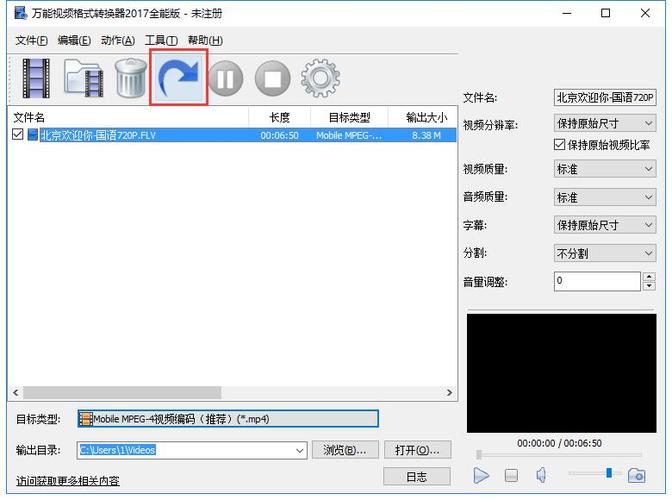
Task: Click the 访问获取更多相关内容 link
Action: 67,481
